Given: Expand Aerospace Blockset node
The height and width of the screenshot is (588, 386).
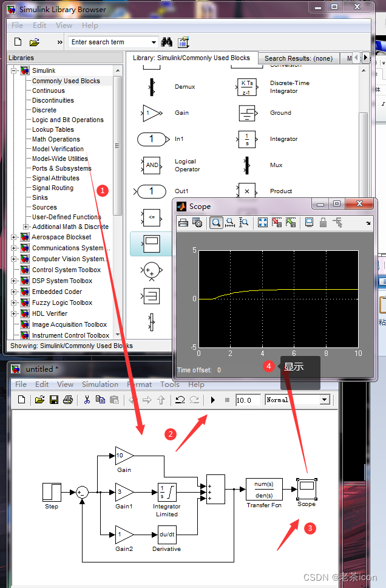Looking at the screenshot, I should tap(13, 237).
